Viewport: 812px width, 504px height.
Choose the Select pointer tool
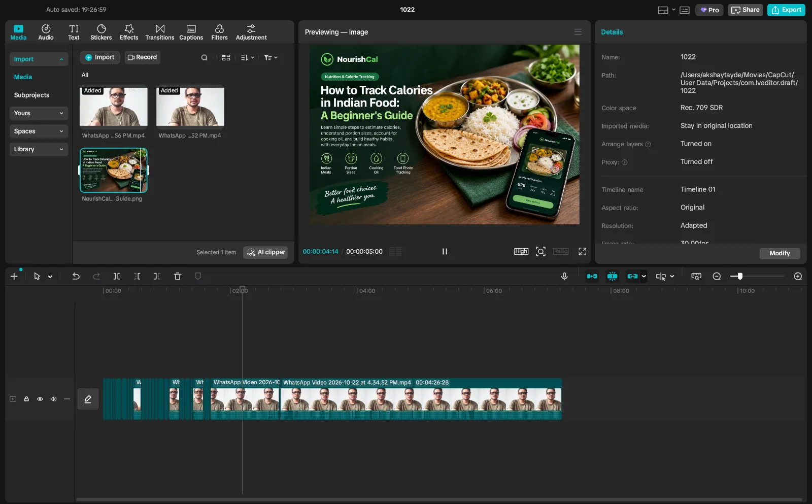[37, 276]
